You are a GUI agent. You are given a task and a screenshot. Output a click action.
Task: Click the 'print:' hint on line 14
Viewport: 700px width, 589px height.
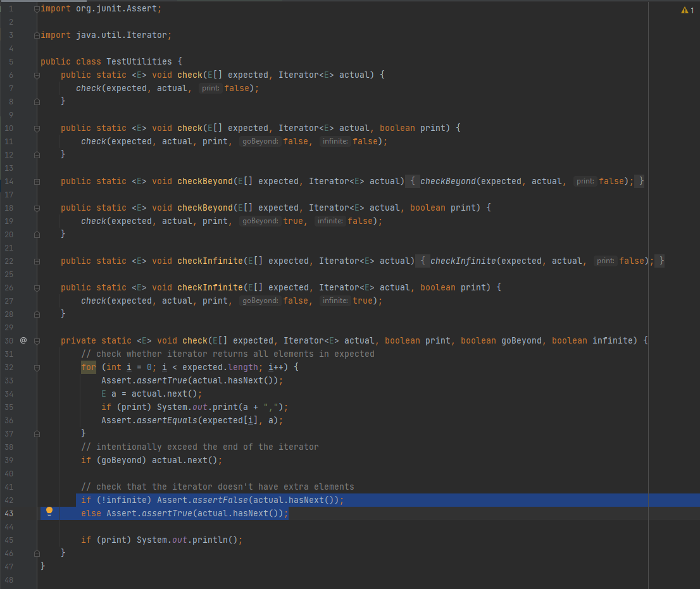(585, 181)
